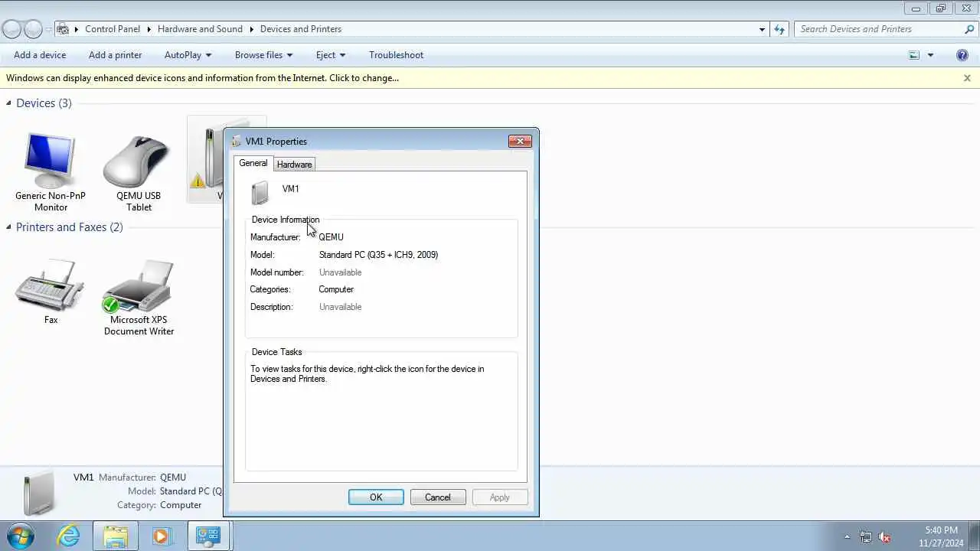Click the VM1 computer icon in Properties dialog
The height and width of the screenshot is (551, 980).
[x=260, y=193]
